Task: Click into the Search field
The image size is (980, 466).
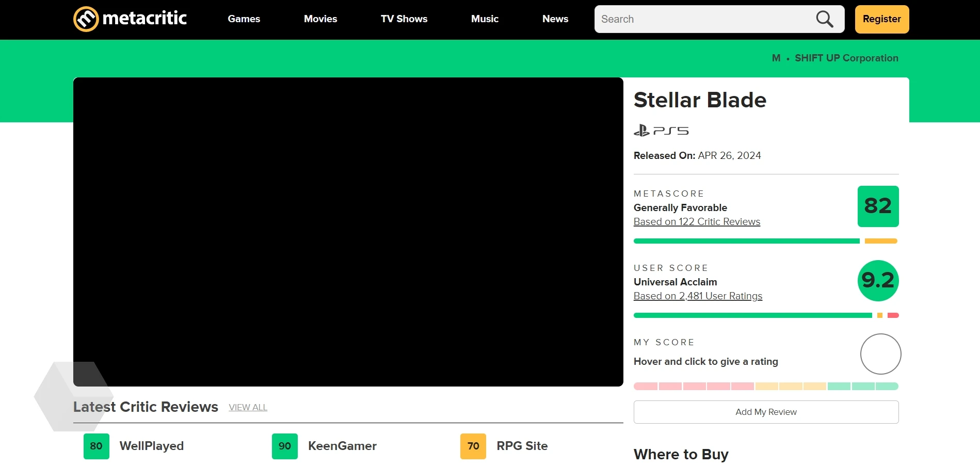Action: [x=719, y=19]
